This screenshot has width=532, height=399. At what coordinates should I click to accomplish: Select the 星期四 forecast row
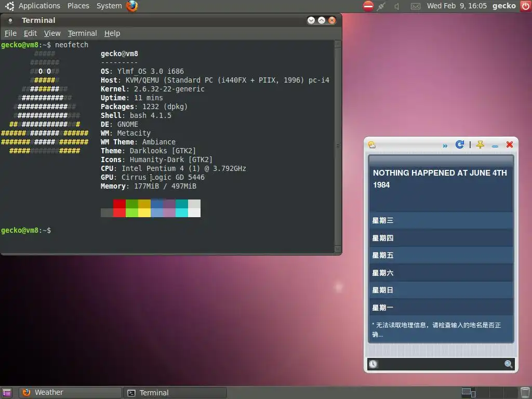pos(441,238)
